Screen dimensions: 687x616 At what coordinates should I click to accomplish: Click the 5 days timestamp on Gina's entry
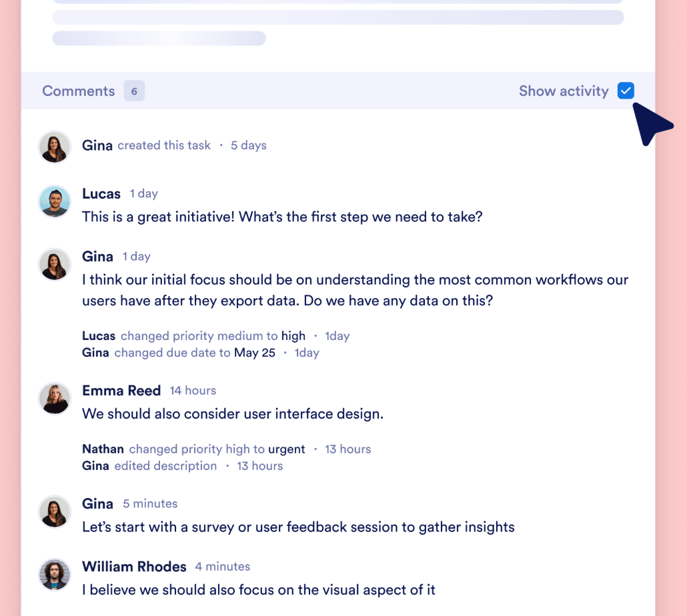tap(248, 145)
